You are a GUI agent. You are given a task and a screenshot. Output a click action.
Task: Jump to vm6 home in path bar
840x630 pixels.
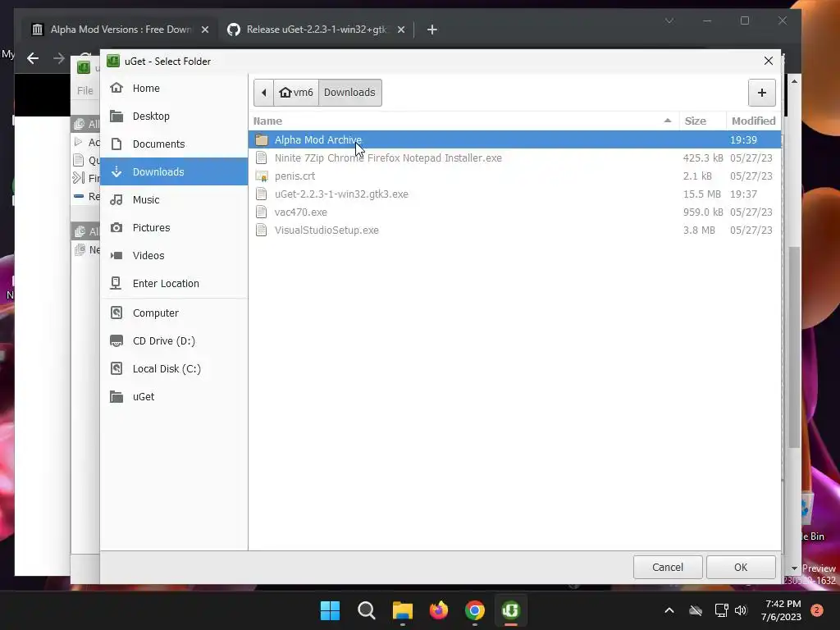[296, 93]
